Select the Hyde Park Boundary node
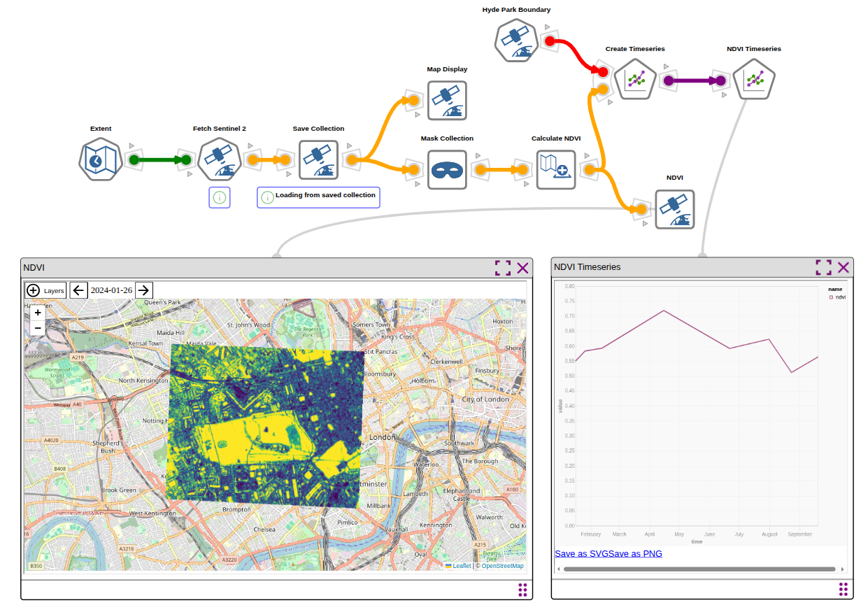This screenshot has height=612, width=868. (x=516, y=41)
